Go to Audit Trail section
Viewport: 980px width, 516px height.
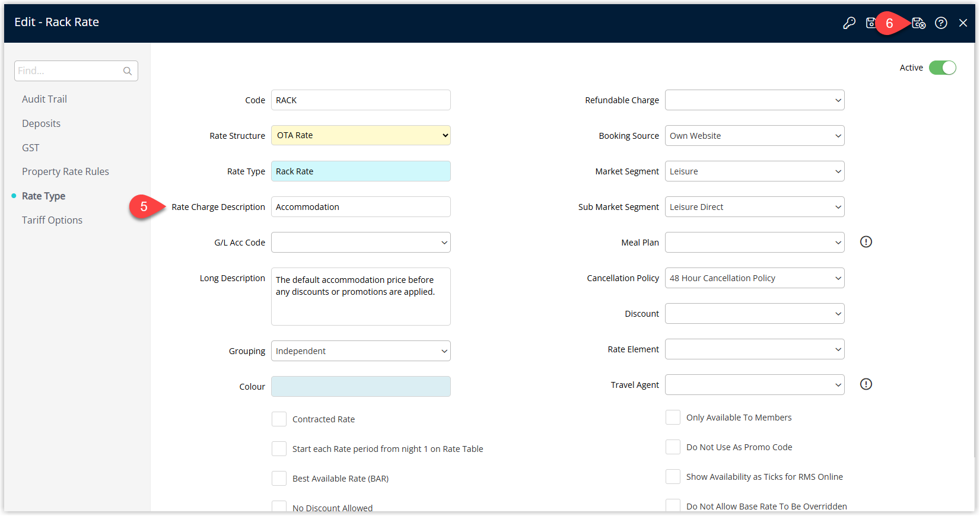(x=44, y=99)
